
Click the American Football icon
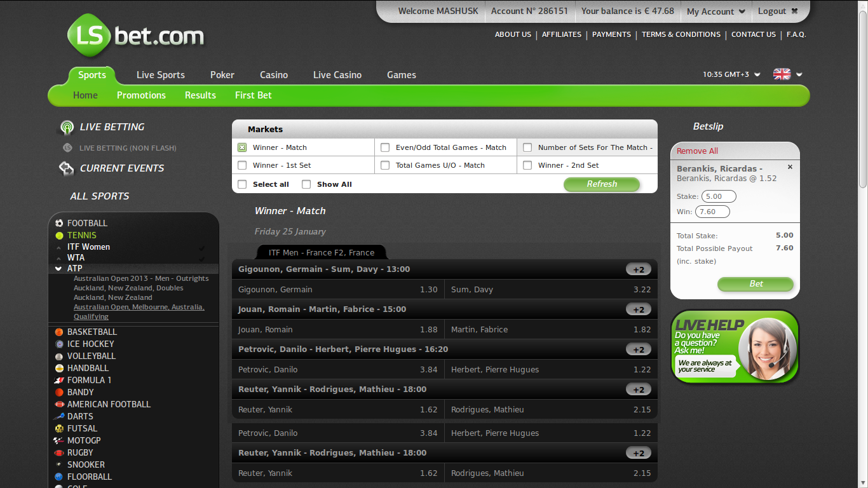(59, 404)
